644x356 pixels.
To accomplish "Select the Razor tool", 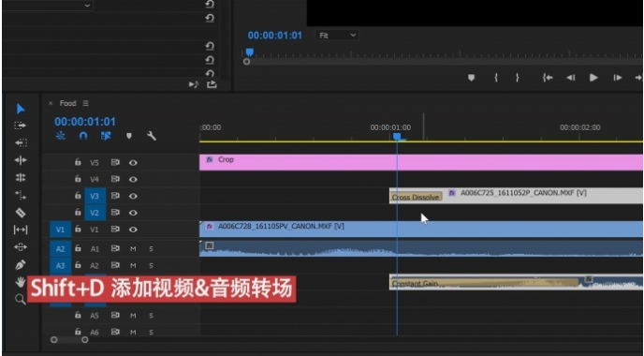I will 21,213.
